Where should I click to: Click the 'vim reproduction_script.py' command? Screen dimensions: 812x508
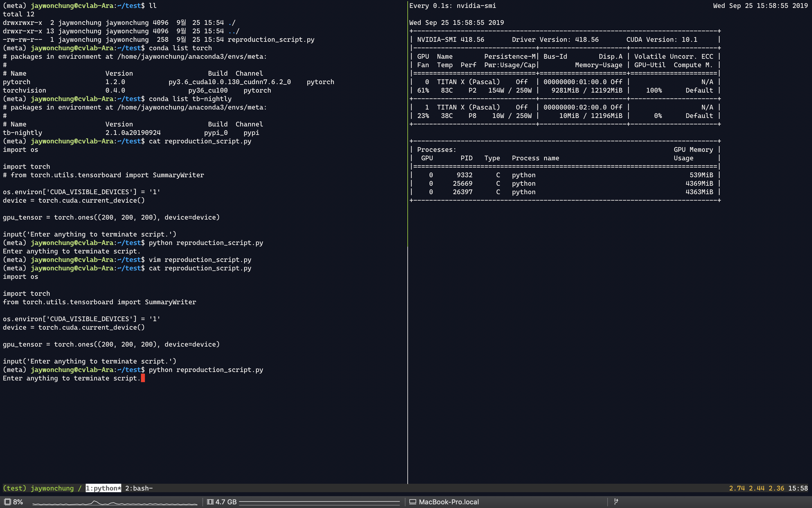pyautogui.click(x=200, y=260)
